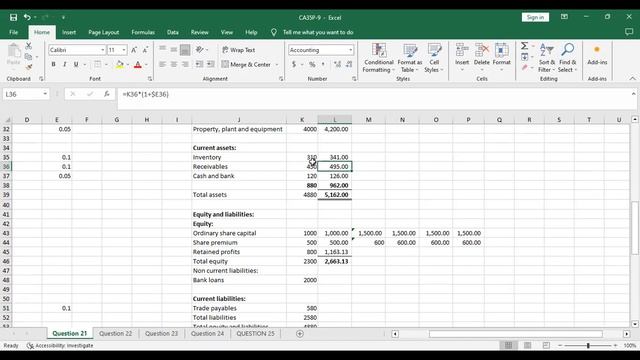Image resolution: width=640 pixels, height=360 pixels.
Task: Click the Format Painter brush icon
Action: click(29, 67)
